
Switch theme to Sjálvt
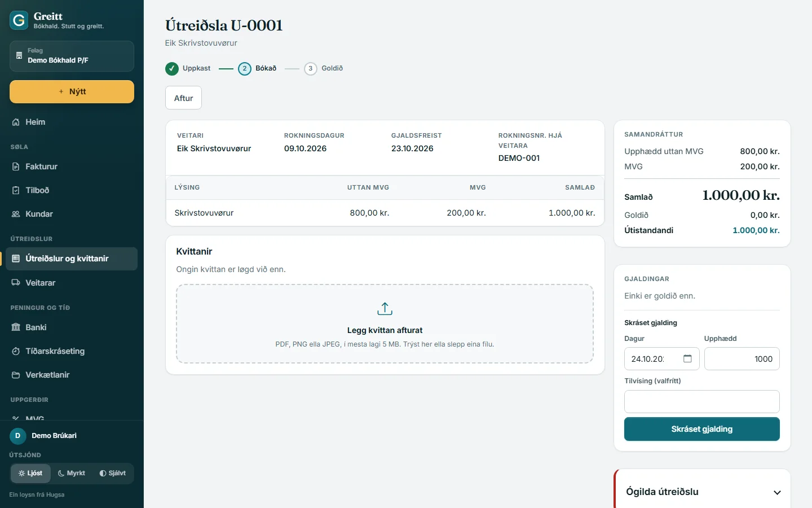113,473
